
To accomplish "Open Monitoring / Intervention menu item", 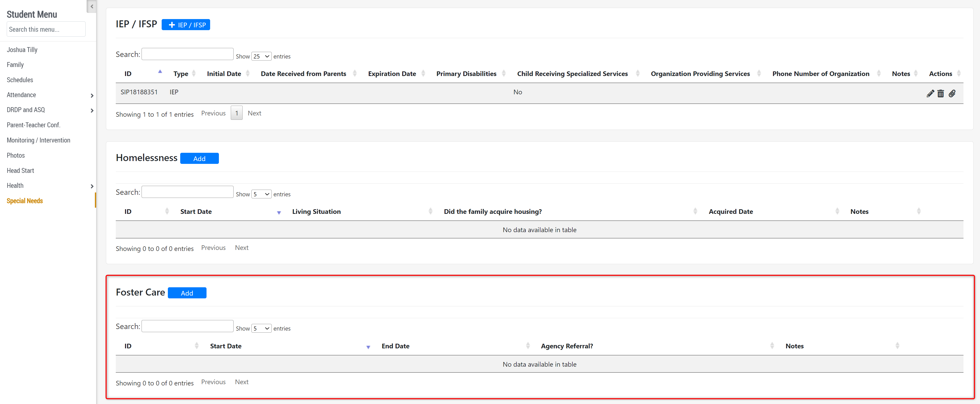I will pos(38,140).
